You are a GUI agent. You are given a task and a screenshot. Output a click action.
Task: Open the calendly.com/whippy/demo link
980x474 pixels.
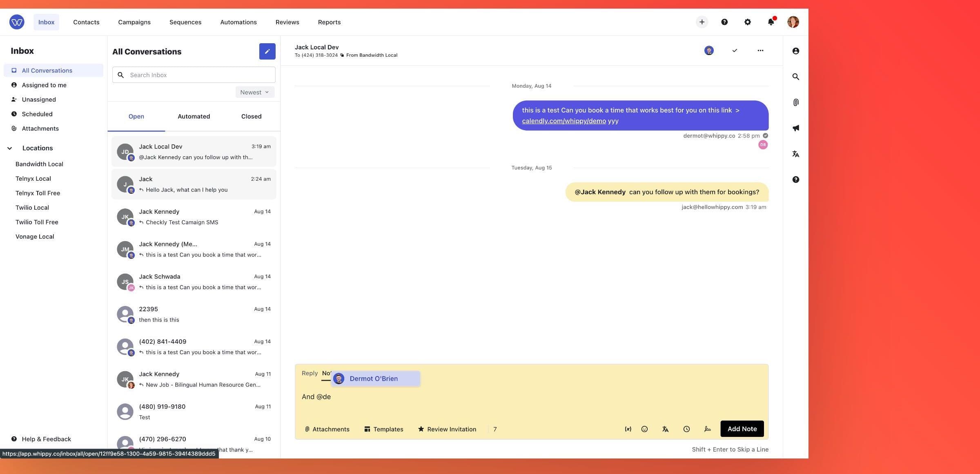click(x=563, y=121)
